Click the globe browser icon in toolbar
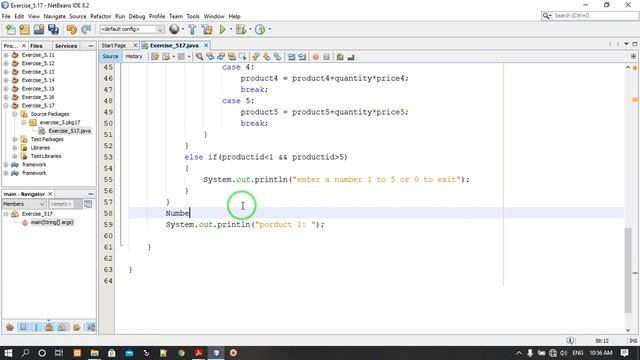 click(174, 29)
